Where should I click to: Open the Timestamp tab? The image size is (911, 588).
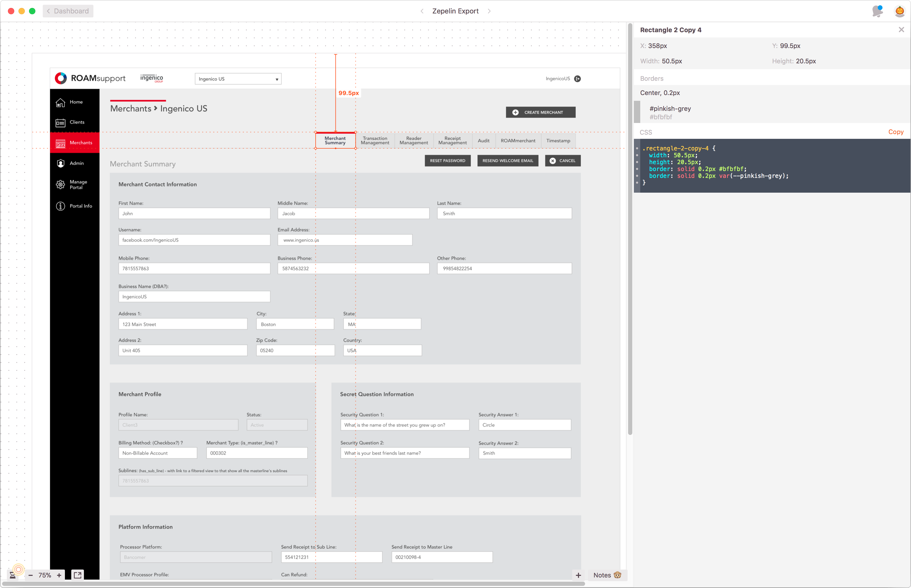point(558,140)
